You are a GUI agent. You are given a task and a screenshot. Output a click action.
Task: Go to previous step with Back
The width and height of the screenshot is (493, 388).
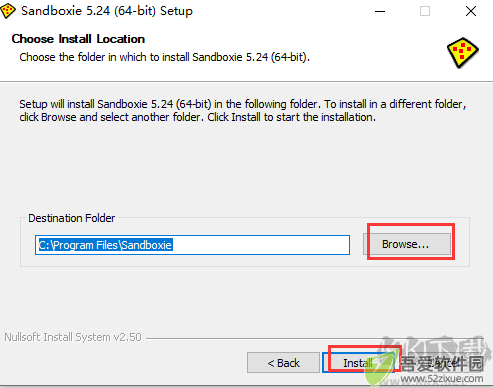click(283, 363)
